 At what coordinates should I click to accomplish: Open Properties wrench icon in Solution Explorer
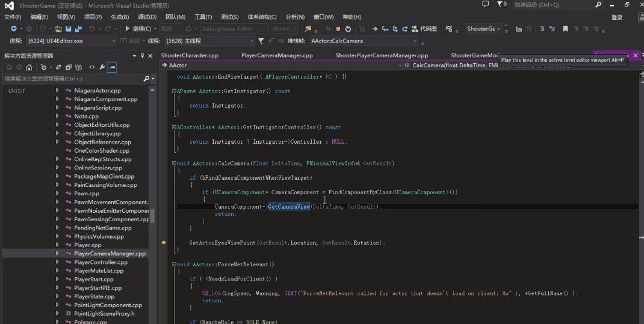[102, 67]
